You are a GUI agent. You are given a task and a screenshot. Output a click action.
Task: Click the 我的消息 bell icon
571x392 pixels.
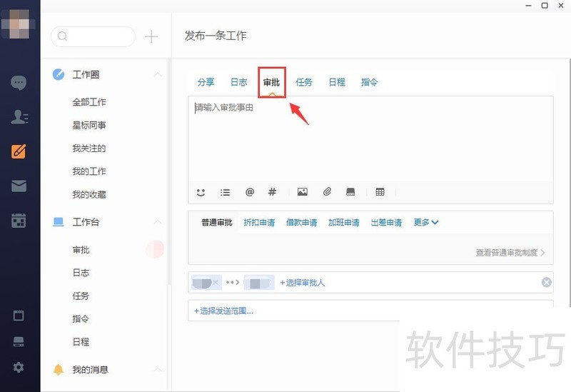point(59,369)
